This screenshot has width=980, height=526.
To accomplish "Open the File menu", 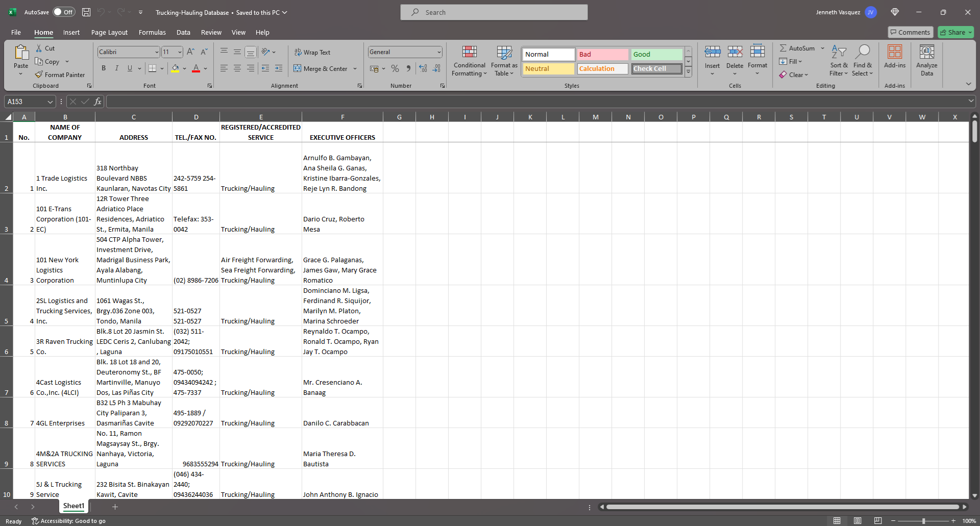I will pos(16,32).
